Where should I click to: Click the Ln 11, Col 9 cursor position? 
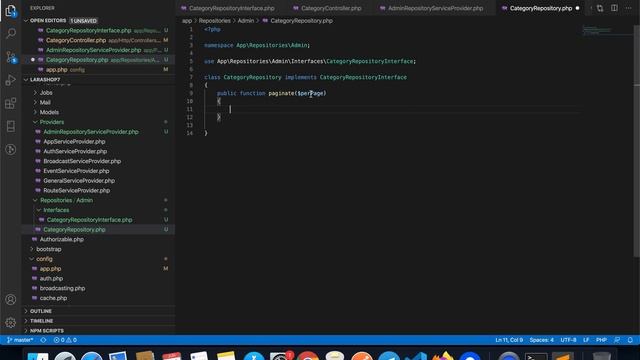click(509, 340)
